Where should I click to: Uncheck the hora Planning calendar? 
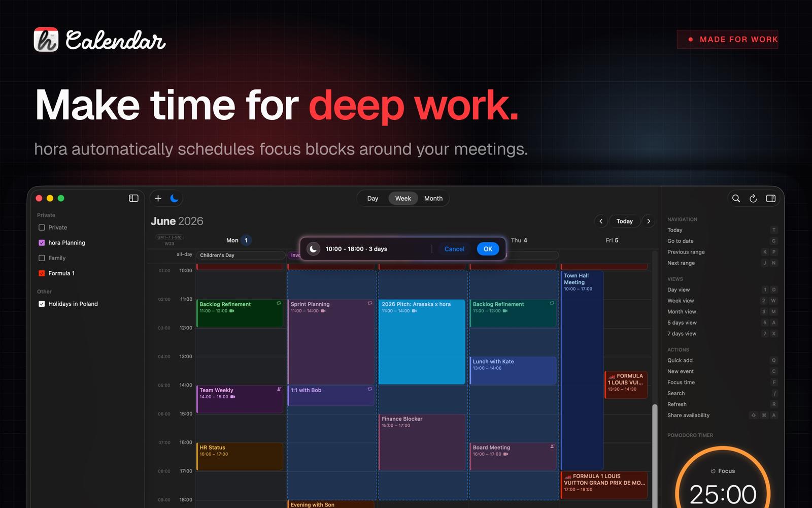[42, 243]
